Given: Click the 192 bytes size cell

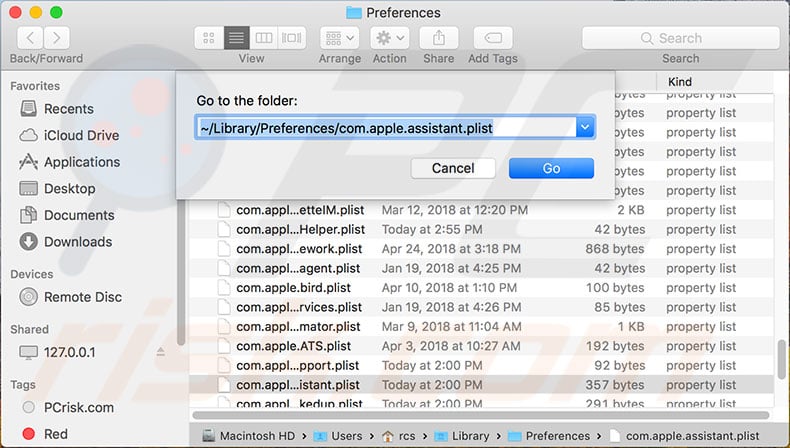Looking at the screenshot, I should 615,346.
